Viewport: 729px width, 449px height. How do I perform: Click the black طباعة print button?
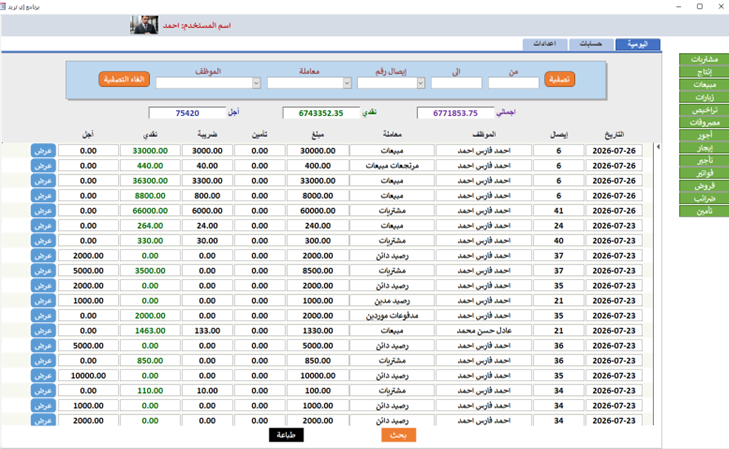[286, 435]
